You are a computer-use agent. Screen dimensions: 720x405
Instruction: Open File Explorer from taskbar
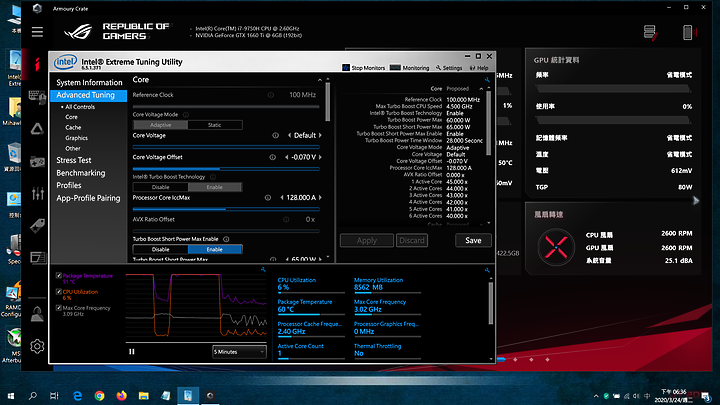(x=143, y=395)
